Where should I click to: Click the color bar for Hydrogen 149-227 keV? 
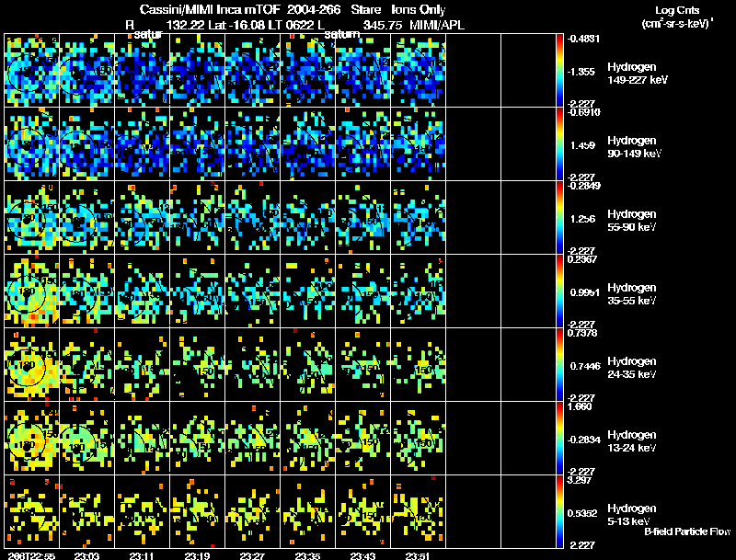click(559, 70)
